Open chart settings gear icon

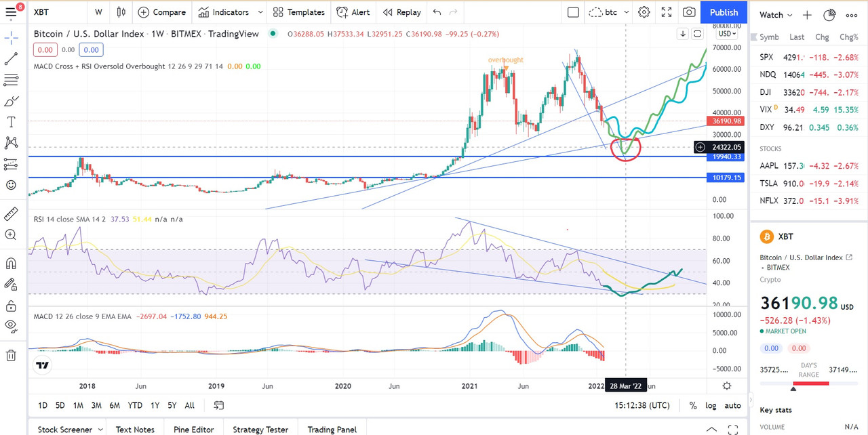(644, 12)
